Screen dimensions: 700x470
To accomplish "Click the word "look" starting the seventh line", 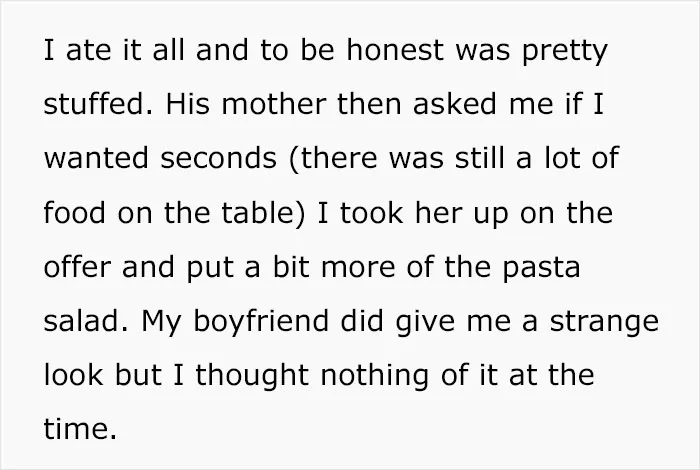I will [73, 374].
